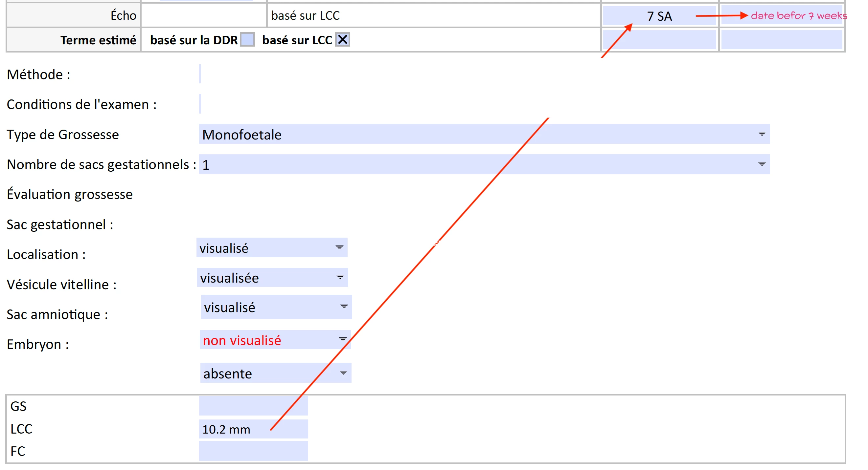
Task: Click the empty Écho date cell after label
Action: click(203, 15)
